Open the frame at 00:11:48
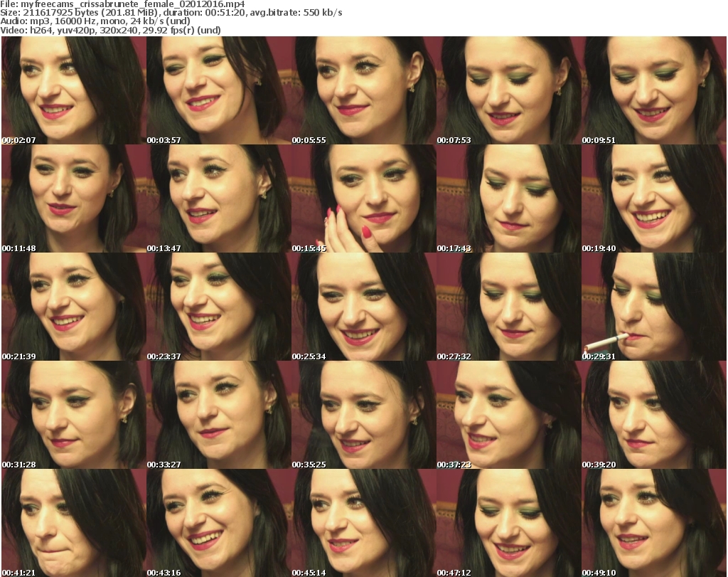728x577 pixels. click(x=73, y=198)
